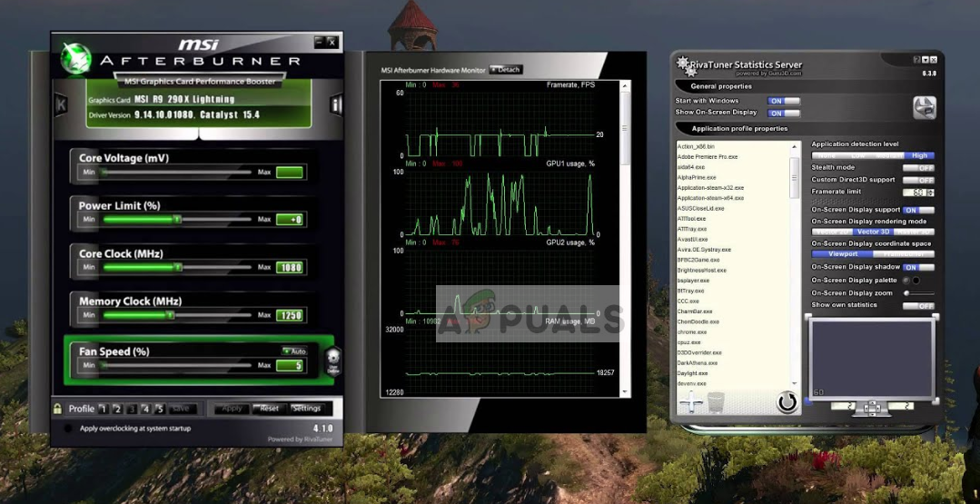Open the RivaTuner title bar dropdown arrow

925,59
